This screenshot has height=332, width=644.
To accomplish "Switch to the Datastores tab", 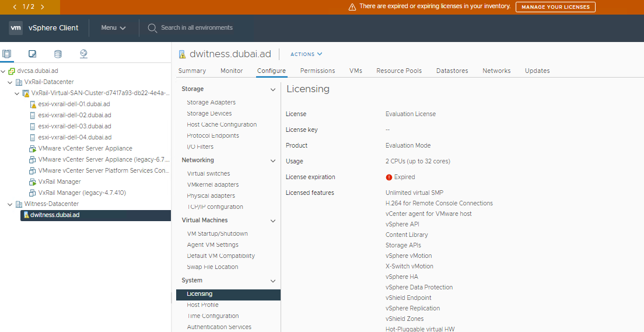I will (x=452, y=71).
